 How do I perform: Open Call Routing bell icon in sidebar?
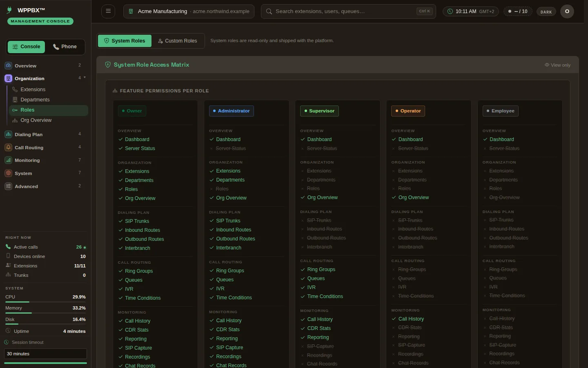8,147
